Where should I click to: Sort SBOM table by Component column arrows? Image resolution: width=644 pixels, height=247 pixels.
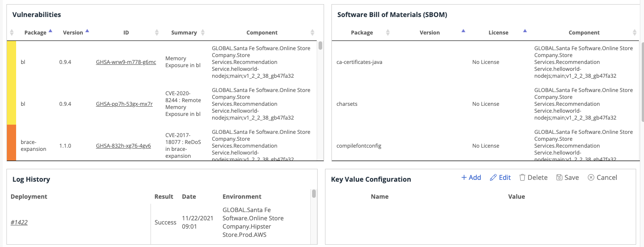point(635,33)
